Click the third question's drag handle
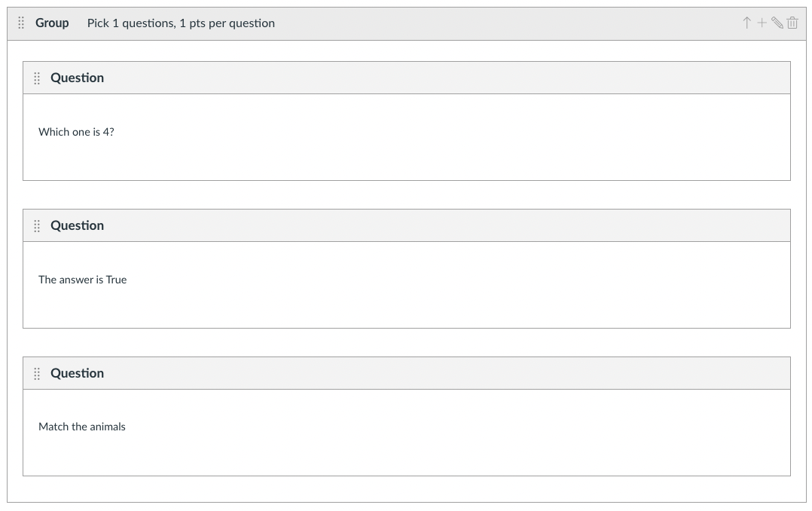812x511 pixels. [37, 374]
